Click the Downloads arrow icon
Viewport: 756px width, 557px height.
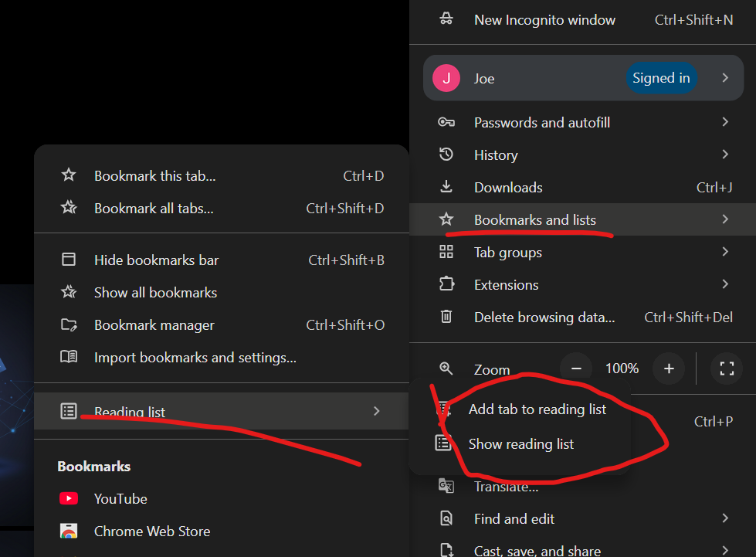[446, 188]
